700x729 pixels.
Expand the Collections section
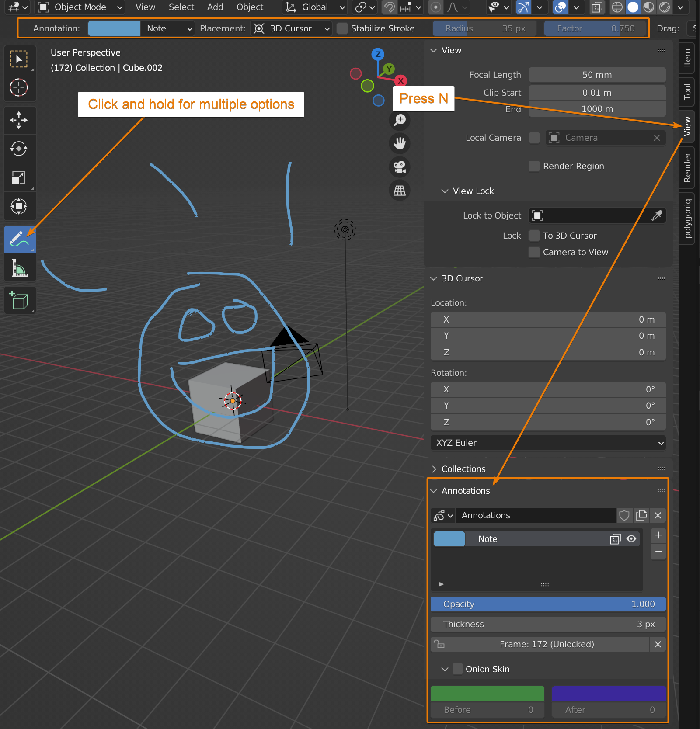[x=434, y=469]
